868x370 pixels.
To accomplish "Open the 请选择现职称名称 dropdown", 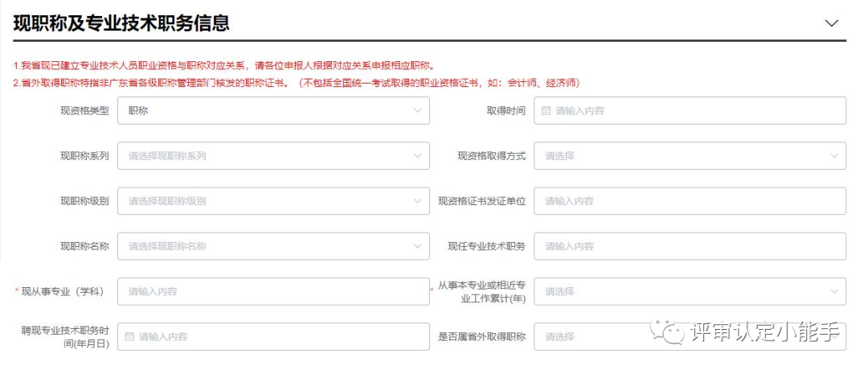I will click(x=273, y=246).
